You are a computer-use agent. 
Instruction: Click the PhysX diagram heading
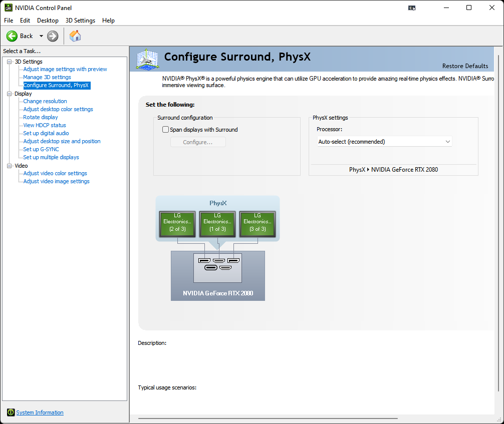tap(218, 203)
